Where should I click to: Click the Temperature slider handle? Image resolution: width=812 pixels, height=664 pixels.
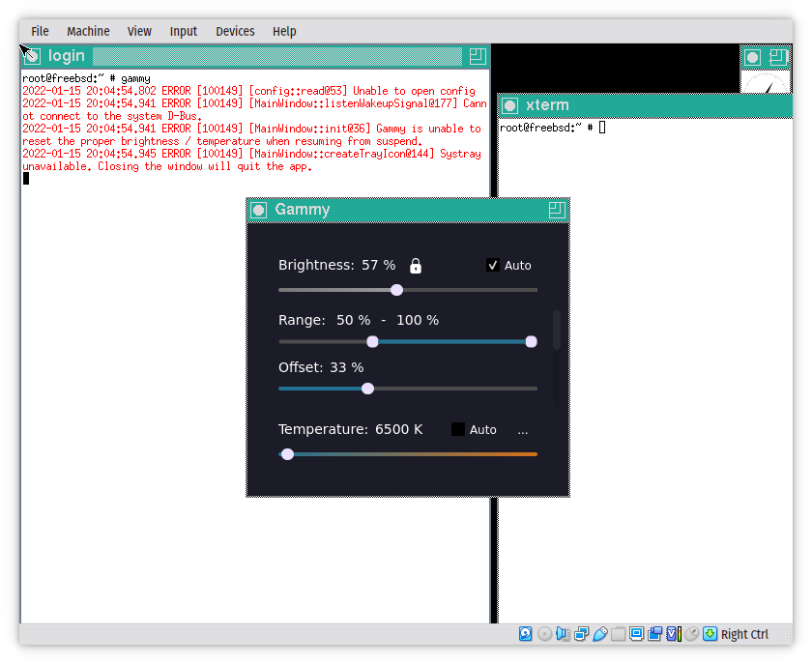[x=287, y=454]
